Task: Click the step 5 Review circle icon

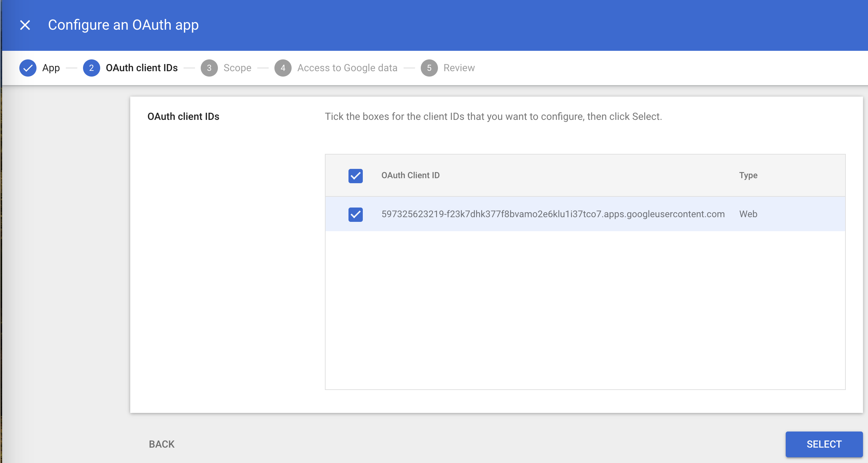Action: coord(429,68)
